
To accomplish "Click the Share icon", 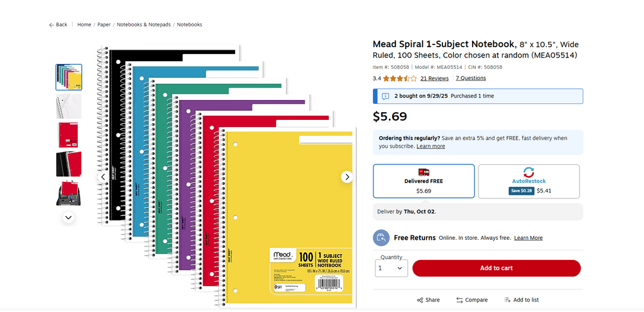I will point(420,300).
